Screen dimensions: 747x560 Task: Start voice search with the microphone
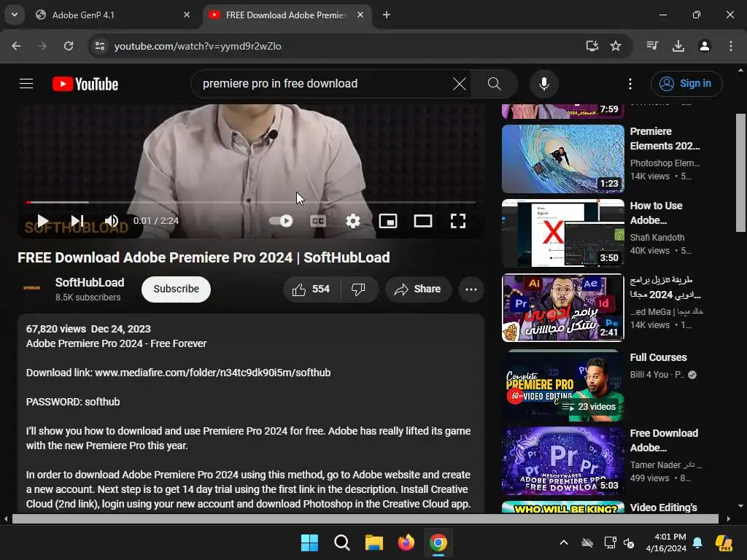pos(543,84)
